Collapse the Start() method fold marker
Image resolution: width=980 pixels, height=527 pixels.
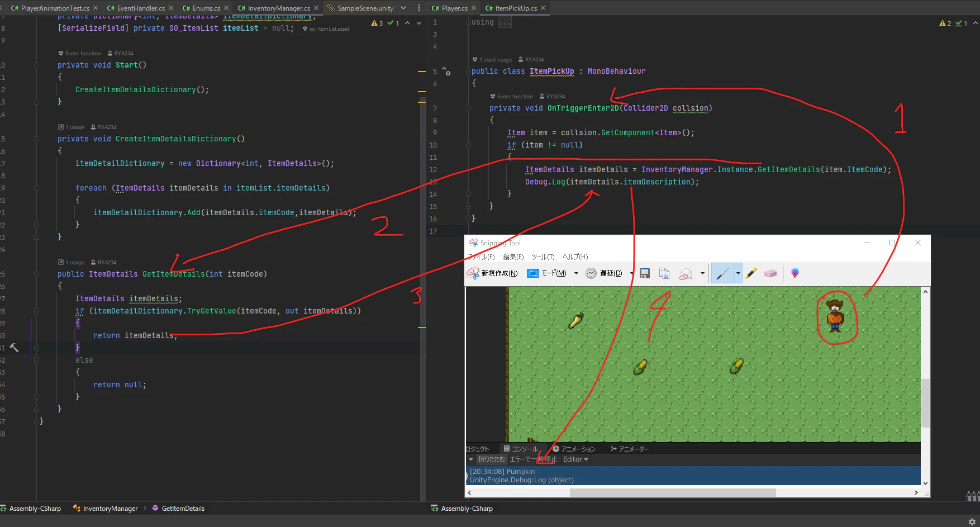click(x=36, y=65)
